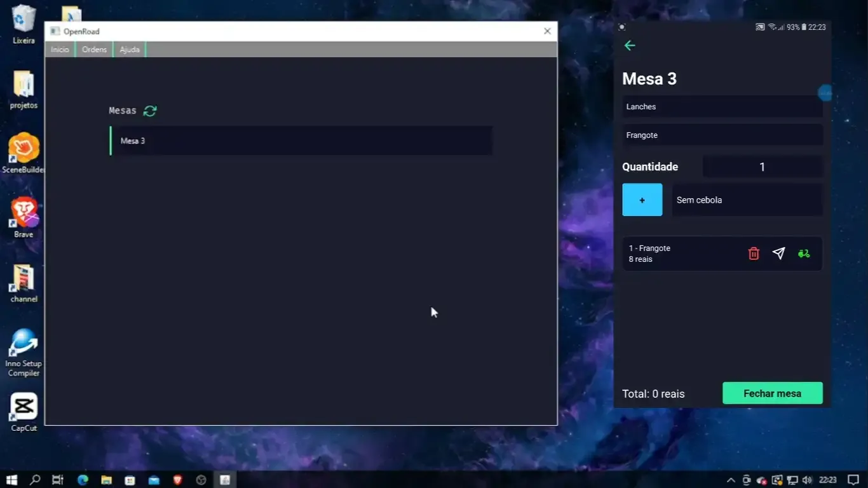Delete the Frangote order with trash icon
This screenshot has height=488, width=868.
[x=754, y=254]
